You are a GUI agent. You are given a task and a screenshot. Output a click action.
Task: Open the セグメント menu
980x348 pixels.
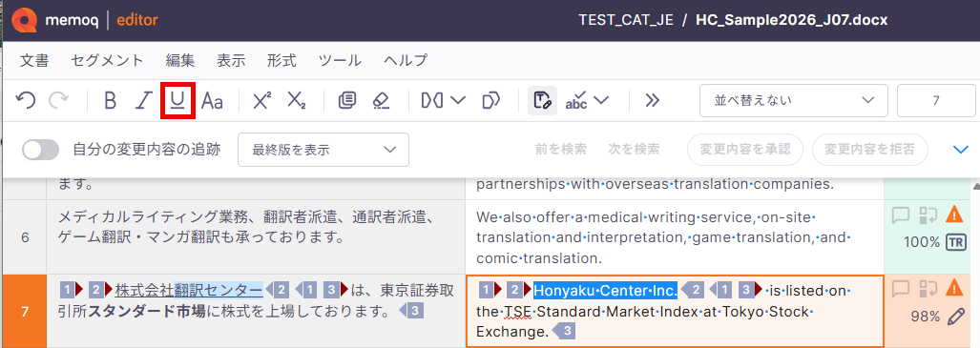point(108,61)
